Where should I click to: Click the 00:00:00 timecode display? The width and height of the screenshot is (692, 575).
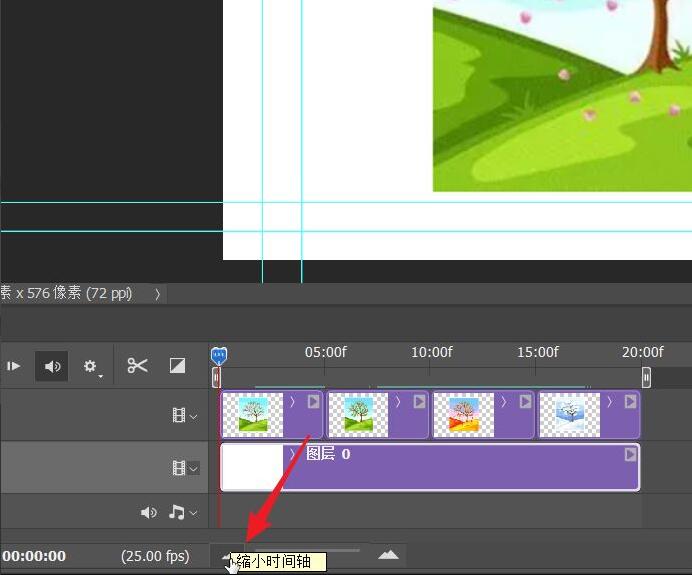tap(34, 556)
